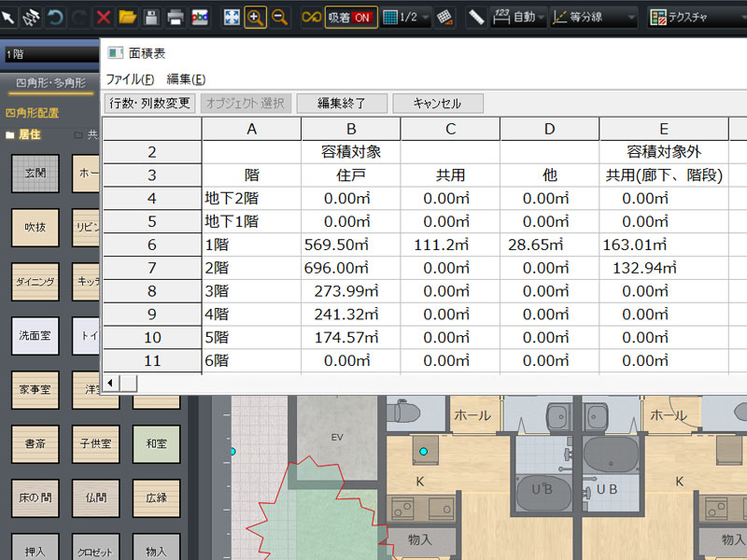Click the printer icon
The height and width of the screenshot is (560, 747).
[175, 17]
